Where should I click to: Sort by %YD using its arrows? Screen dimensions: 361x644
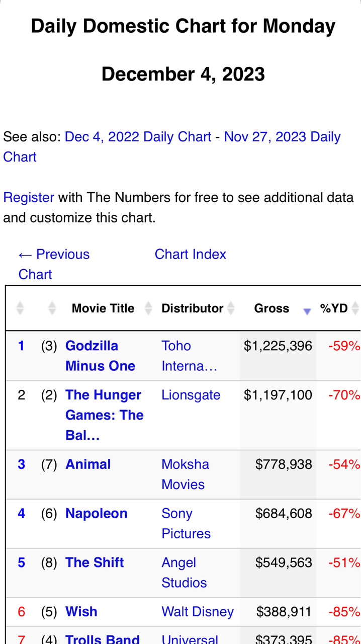[x=355, y=308]
